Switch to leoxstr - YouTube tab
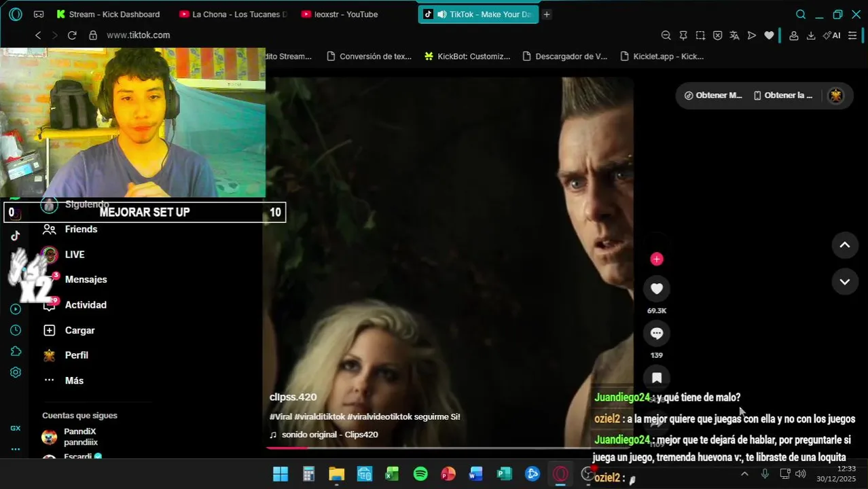The image size is (868, 489). click(340, 14)
